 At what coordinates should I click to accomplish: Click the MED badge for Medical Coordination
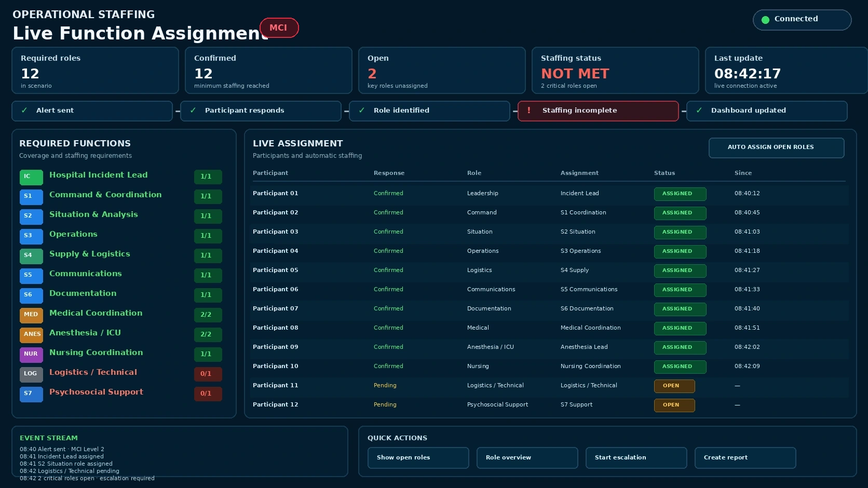click(31, 315)
